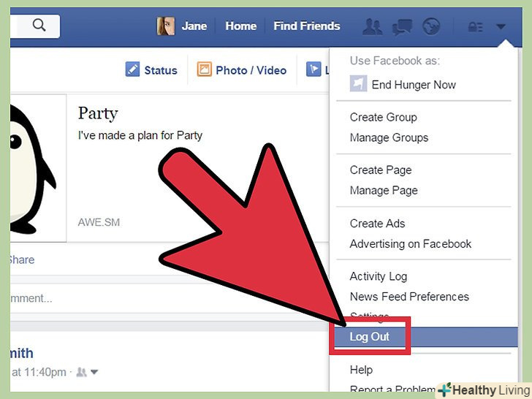This screenshot has width=532, height=399.
Task: Go to Home link
Action: coord(241,26)
